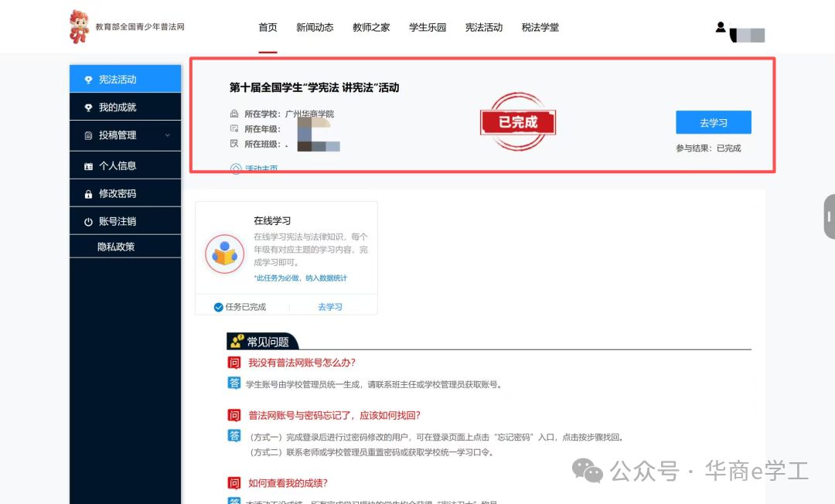Click the gray side handle on right edge
The width and height of the screenshot is (835, 504).
click(x=828, y=217)
